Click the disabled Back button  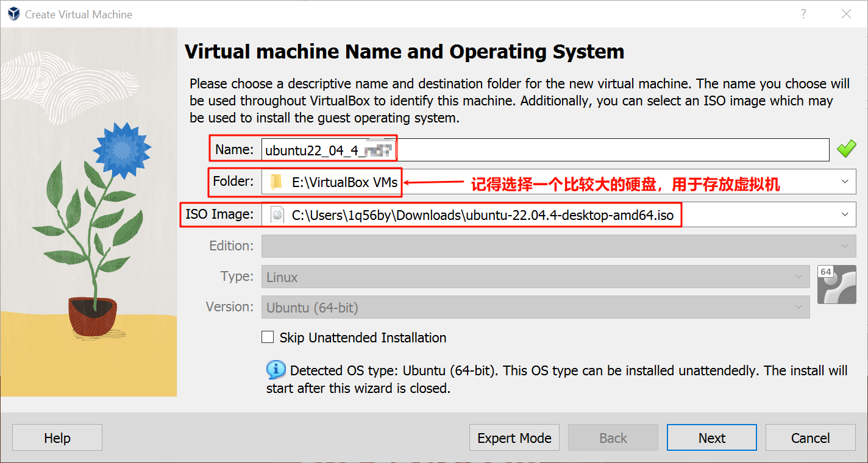[x=613, y=438]
